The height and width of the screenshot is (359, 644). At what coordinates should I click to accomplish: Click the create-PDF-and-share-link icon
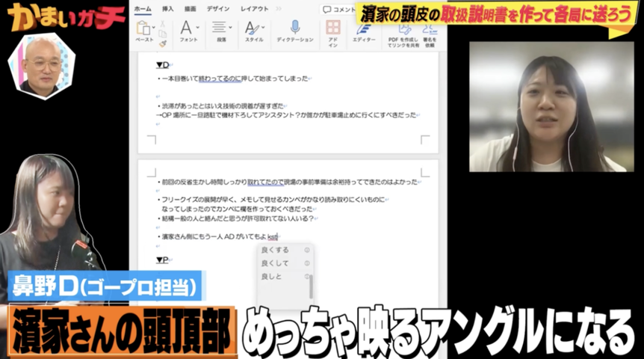tap(404, 28)
